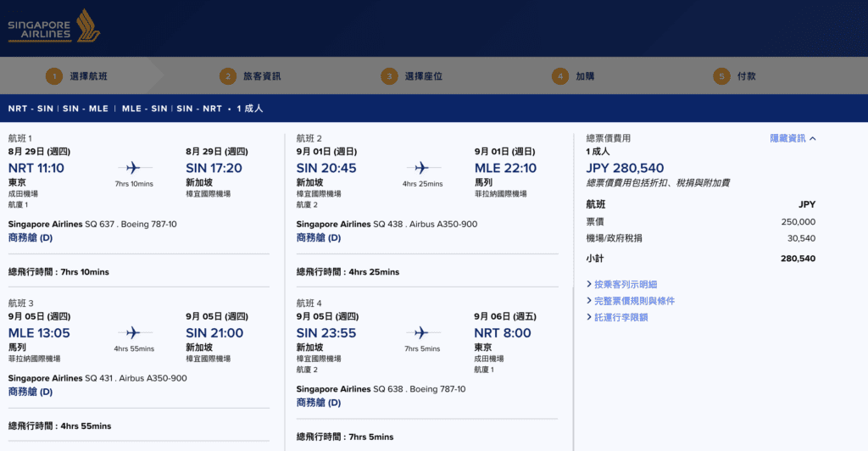Screen dimensions: 868x451
Task: Open 商務艙 (D) link for flight SQ 637
Action: [31, 237]
